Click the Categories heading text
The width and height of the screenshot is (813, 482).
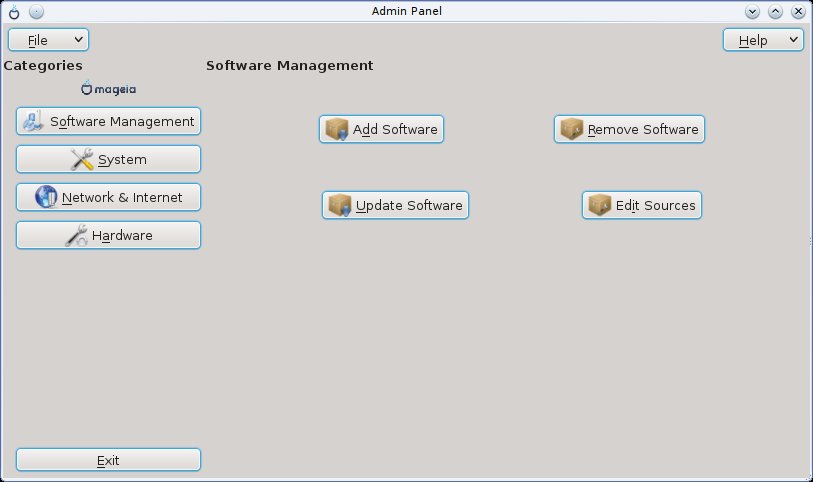pos(43,65)
